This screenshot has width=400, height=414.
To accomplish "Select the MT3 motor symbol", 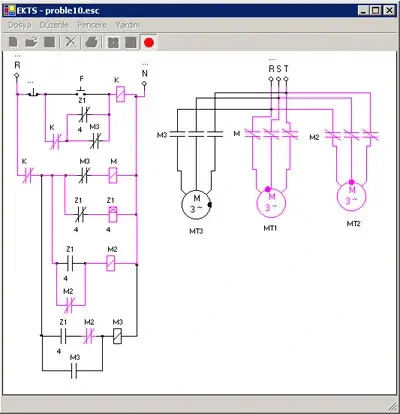I will (x=196, y=204).
